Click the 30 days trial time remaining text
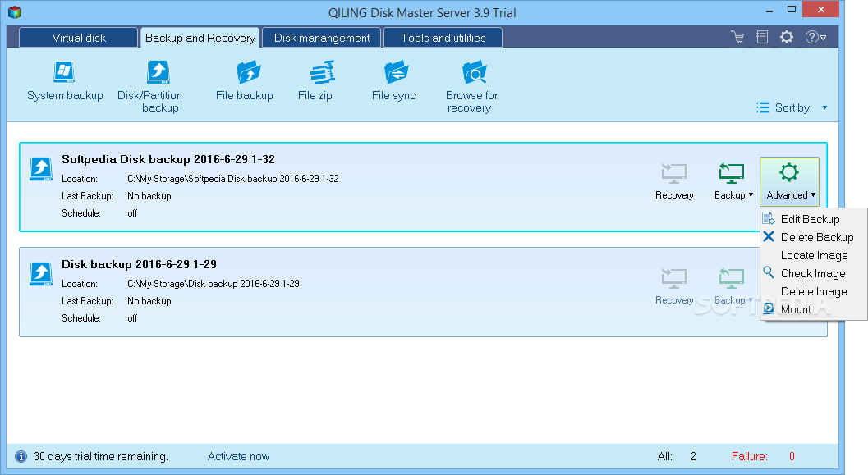 tap(101, 456)
